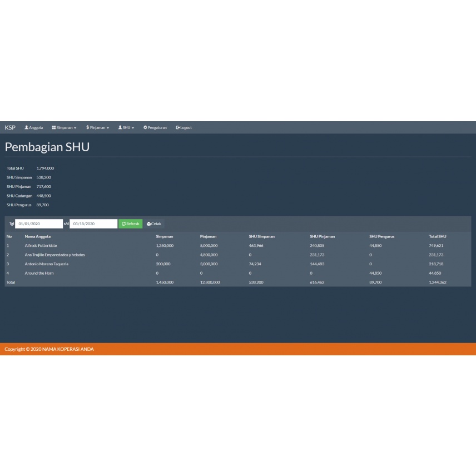Click the Pinjaman dollar icon
476x476 pixels.
point(87,127)
